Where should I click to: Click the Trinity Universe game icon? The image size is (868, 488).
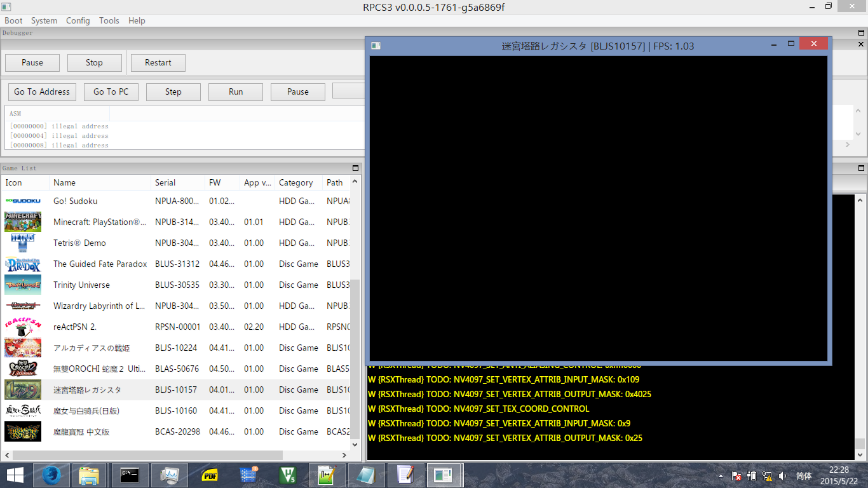(23, 285)
